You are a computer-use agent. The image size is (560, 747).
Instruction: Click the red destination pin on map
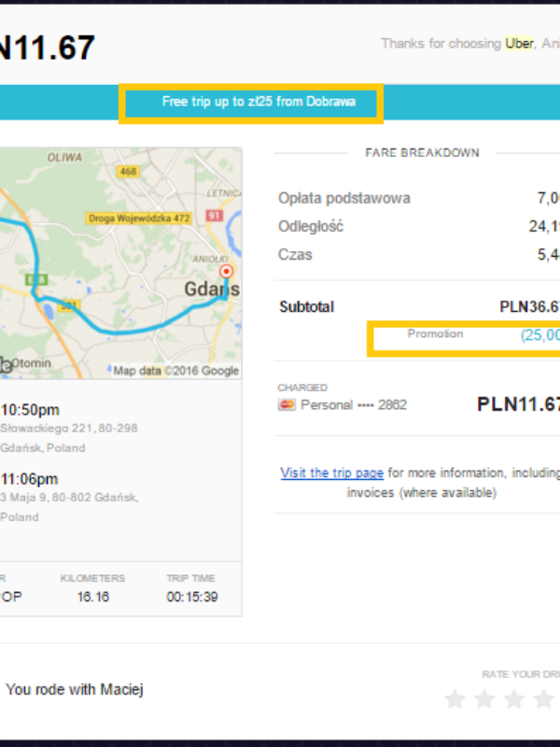click(226, 272)
